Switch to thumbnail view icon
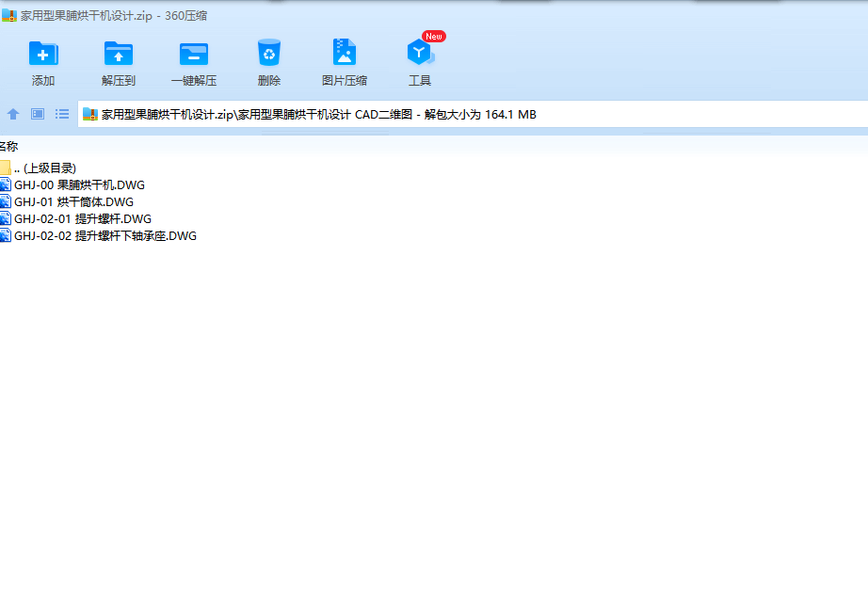The height and width of the screenshot is (592, 868). (38, 114)
